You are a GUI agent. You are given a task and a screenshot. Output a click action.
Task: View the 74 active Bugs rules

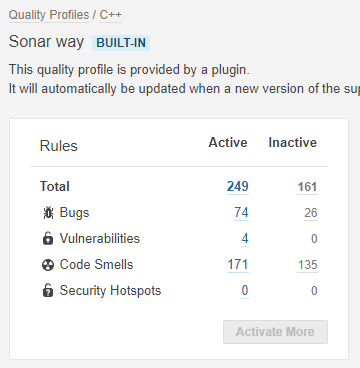pos(241,213)
